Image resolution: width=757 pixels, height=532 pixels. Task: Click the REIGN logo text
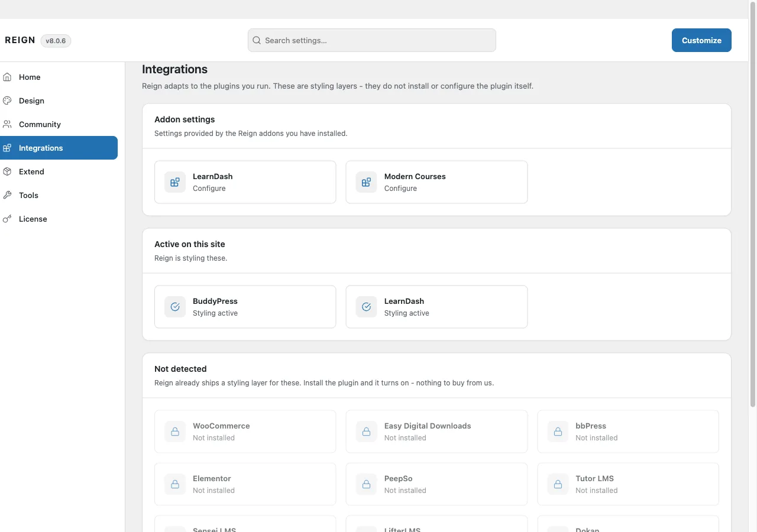tap(20, 40)
